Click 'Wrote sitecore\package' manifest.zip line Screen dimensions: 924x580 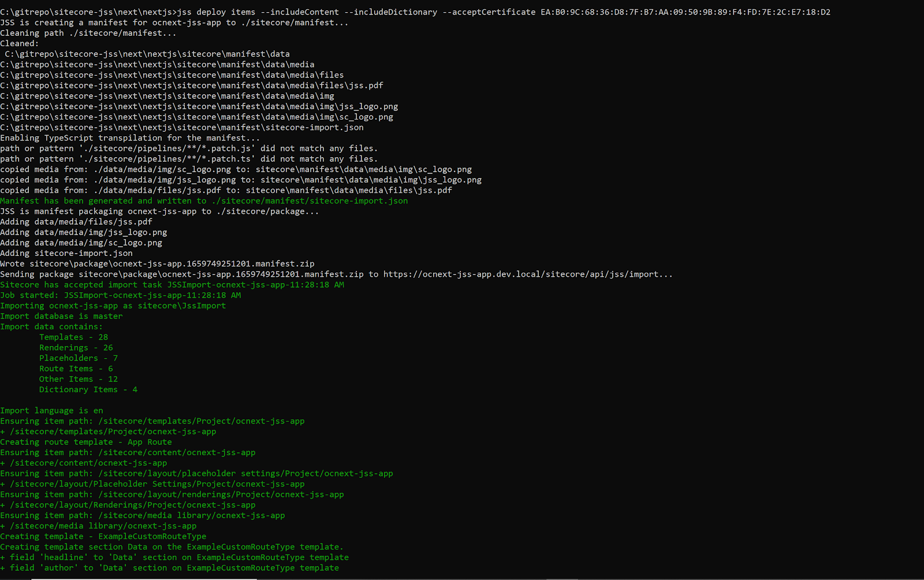coord(157,263)
